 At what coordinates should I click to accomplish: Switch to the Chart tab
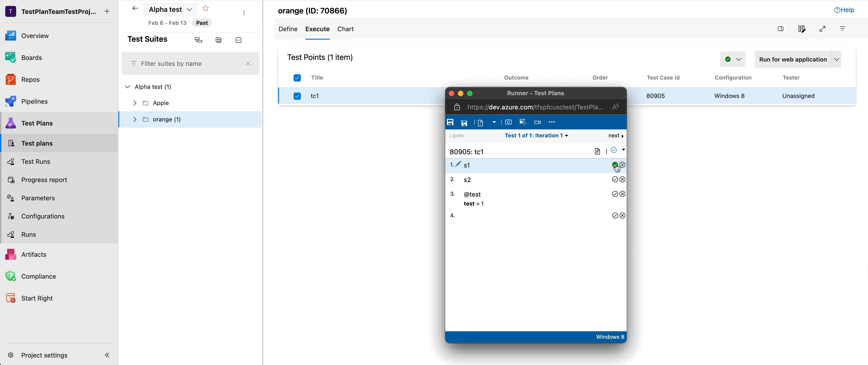[345, 29]
